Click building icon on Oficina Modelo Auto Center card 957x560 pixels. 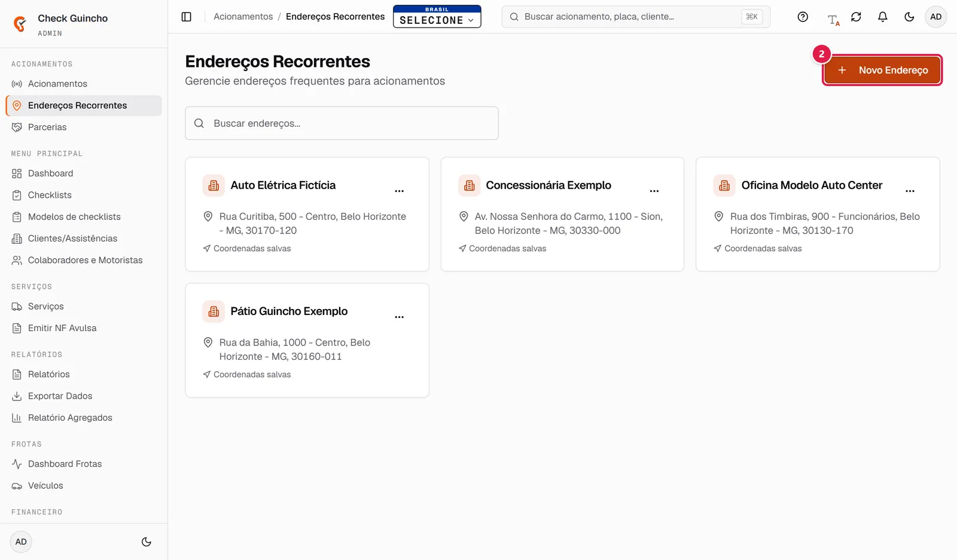pos(724,186)
